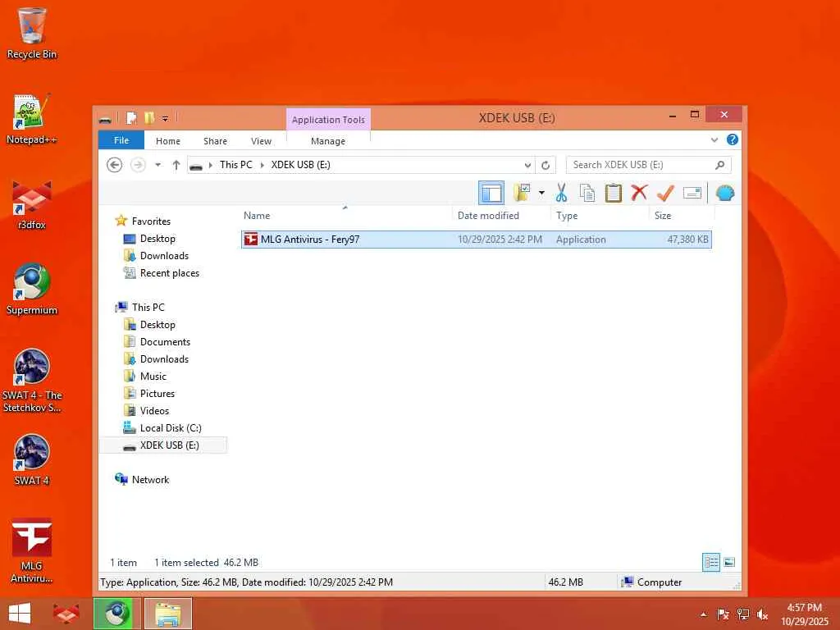Open Network in navigation pane
The image size is (840, 630).
pyautogui.click(x=150, y=479)
